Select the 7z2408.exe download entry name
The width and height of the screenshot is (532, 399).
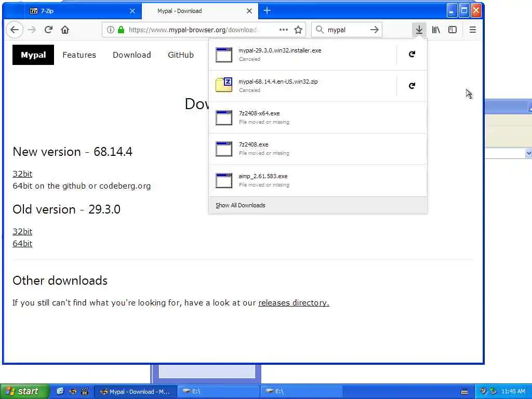click(254, 144)
